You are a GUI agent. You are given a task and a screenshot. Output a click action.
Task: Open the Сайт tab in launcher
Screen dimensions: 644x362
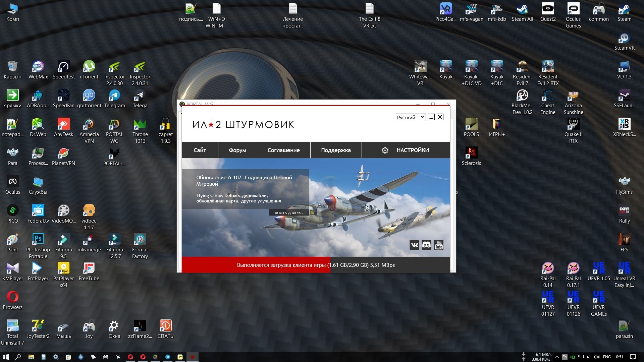200,150
